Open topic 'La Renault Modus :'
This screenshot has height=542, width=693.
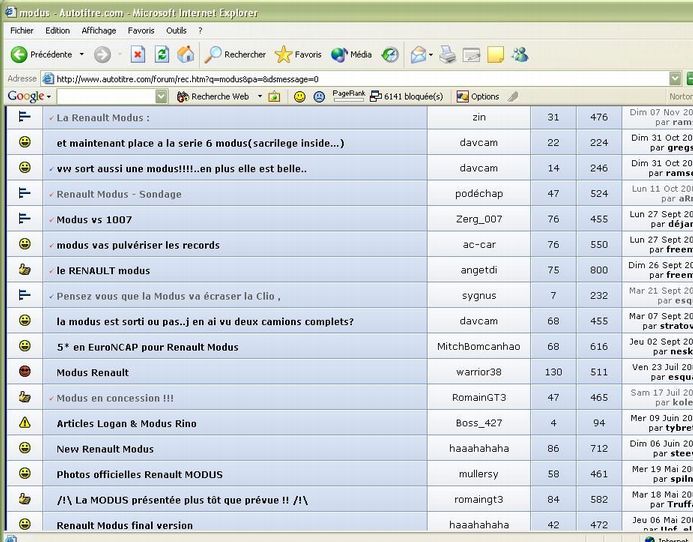[103, 118]
